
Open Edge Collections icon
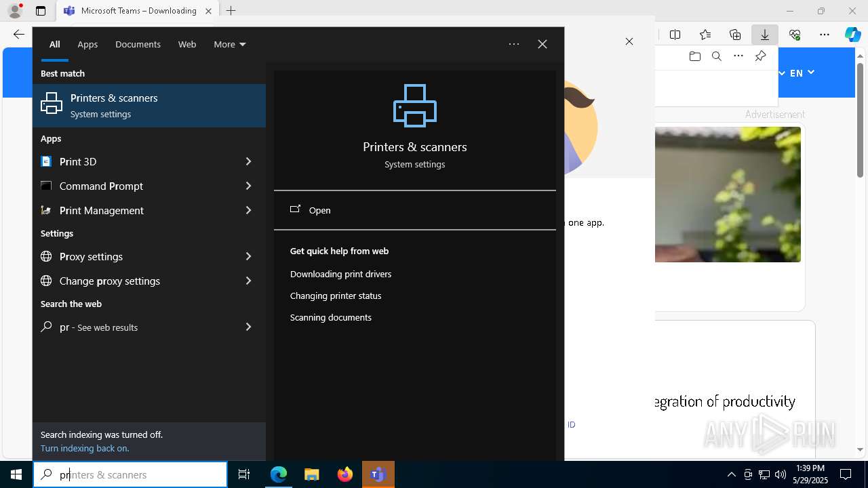click(735, 35)
